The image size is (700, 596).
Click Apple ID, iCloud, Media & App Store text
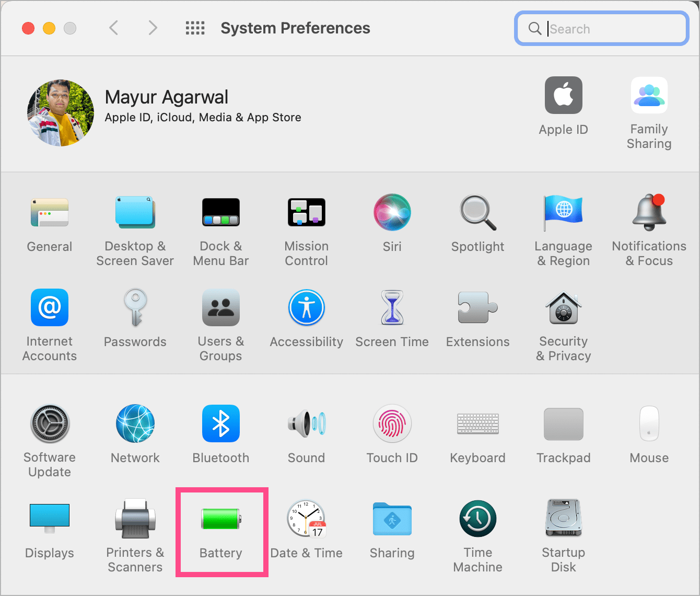point(203,118)
